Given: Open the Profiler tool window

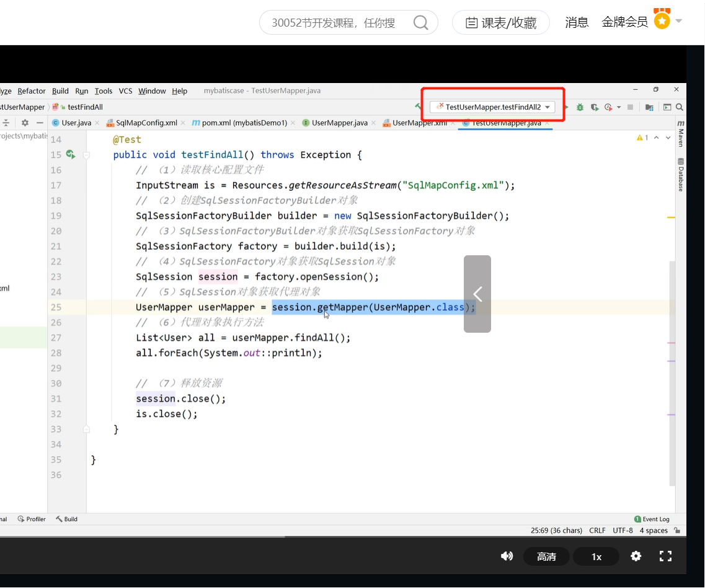Looking at the screenshot, I should click(32, 519).
